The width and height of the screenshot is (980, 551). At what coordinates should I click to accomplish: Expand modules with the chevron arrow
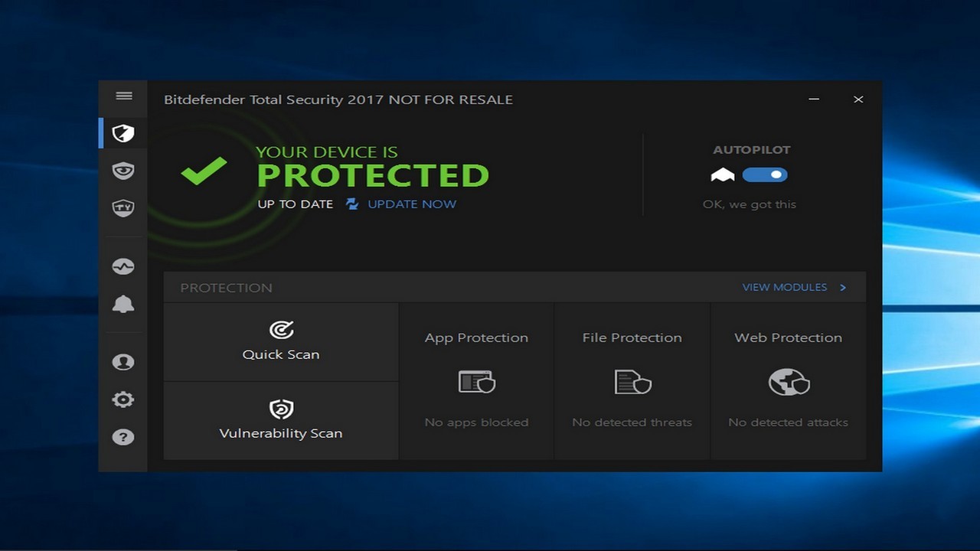click(x=843, y=288)
